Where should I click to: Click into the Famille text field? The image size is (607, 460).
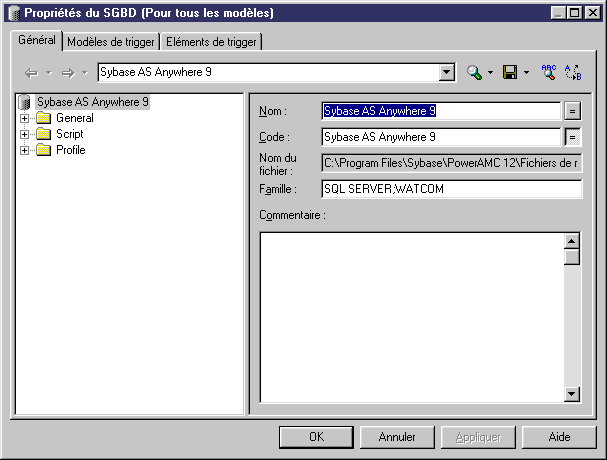451,189
